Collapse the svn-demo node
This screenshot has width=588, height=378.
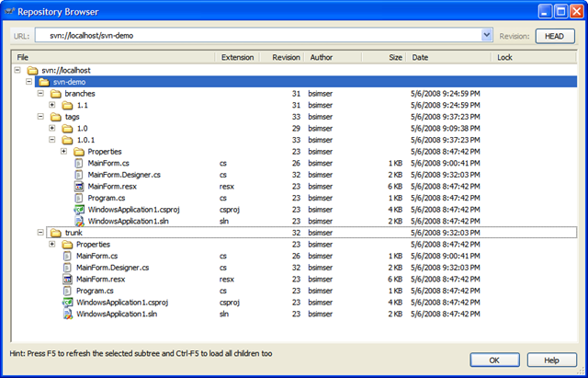pos(28,82)
